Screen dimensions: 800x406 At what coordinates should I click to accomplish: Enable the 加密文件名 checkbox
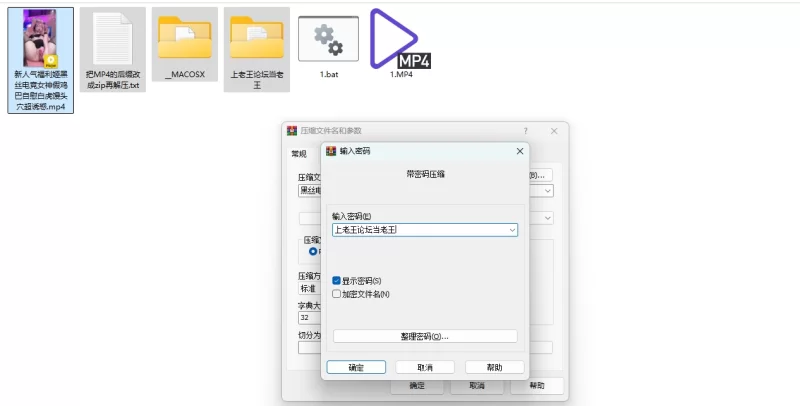(337, 294)
